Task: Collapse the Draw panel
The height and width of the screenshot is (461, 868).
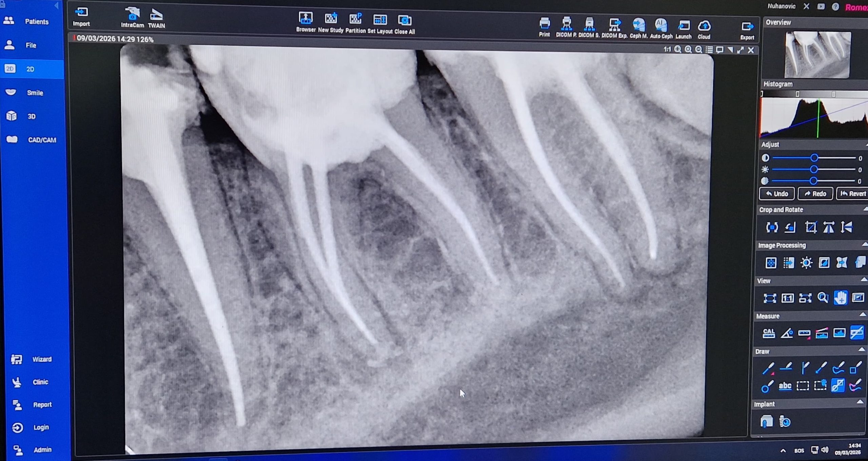Action: click(862, 349)
